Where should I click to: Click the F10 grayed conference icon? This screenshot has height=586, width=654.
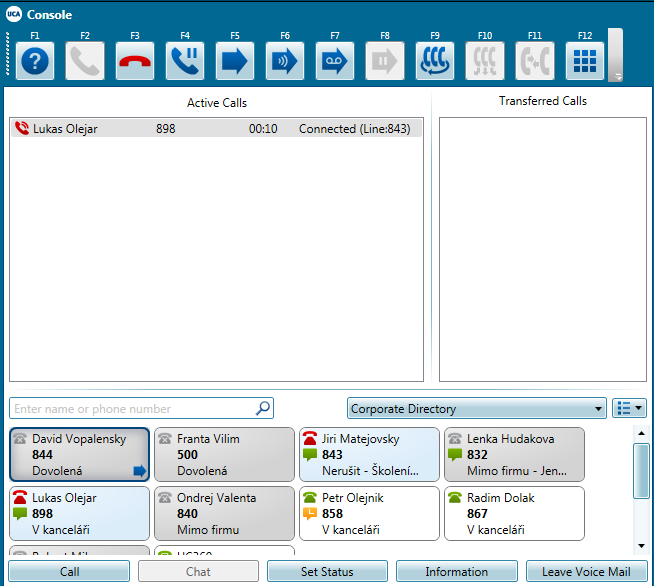(x=485, y=61)
